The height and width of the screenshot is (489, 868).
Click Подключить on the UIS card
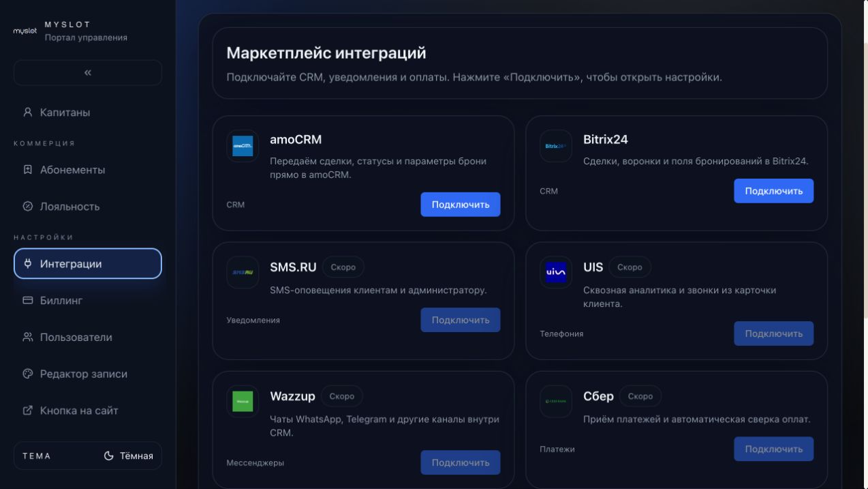click(x=774, y=334)
